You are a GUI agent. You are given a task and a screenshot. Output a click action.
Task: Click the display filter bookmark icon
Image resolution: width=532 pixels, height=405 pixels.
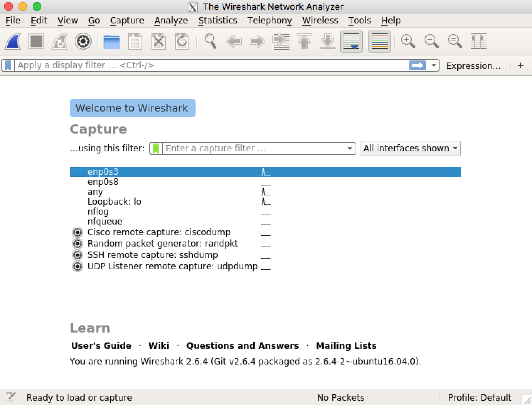click(8, 65)
